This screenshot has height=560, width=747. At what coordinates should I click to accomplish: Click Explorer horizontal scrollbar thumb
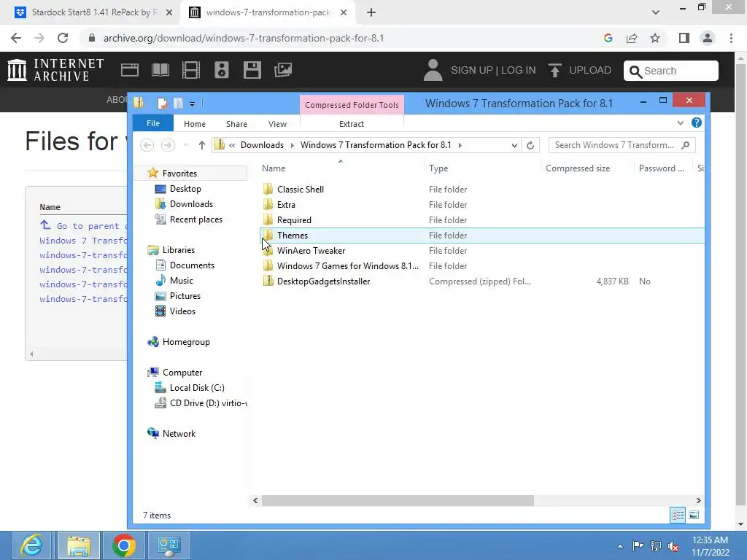tap(398, 500)
